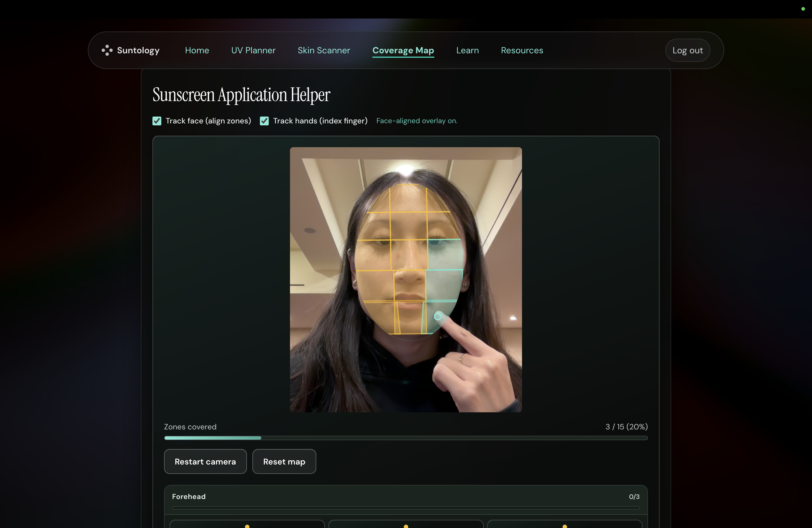Uncheck Track hands (index finger)
This screenshot has height=528, width=812.
[x=264, y=121]
